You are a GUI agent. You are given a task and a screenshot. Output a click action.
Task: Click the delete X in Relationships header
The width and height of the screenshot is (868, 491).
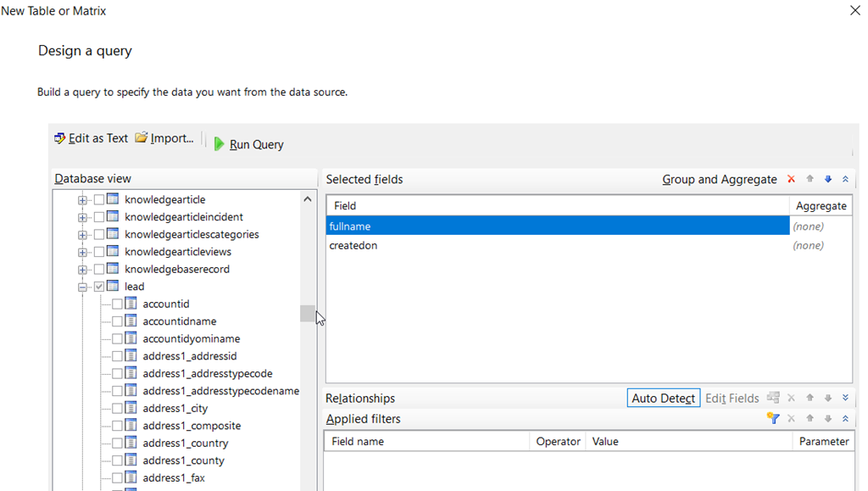click(x=791, y=398)
